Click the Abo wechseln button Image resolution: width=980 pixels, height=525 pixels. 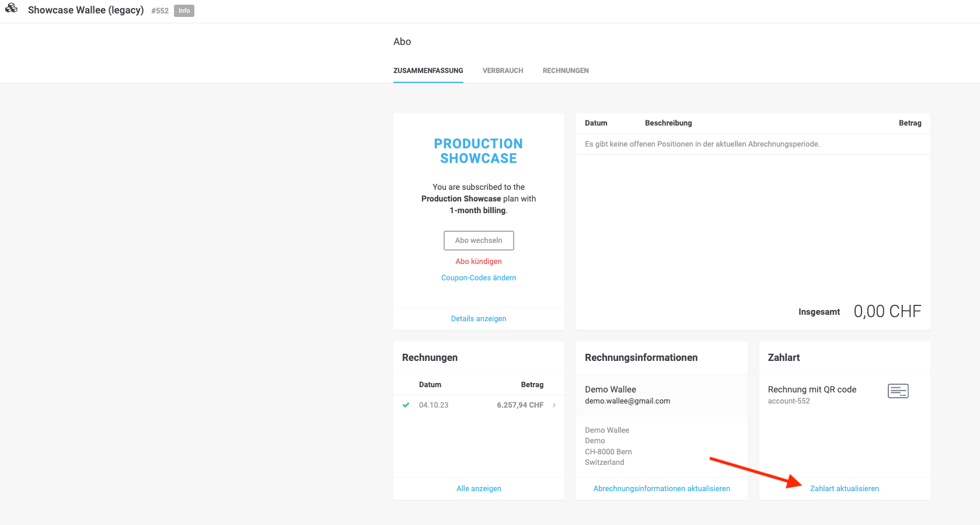point(479,240)
